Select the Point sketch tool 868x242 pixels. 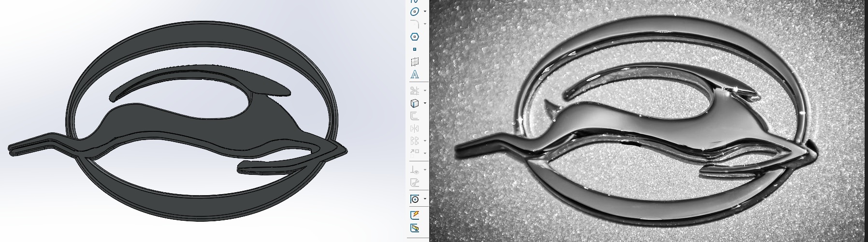point(414,49)
